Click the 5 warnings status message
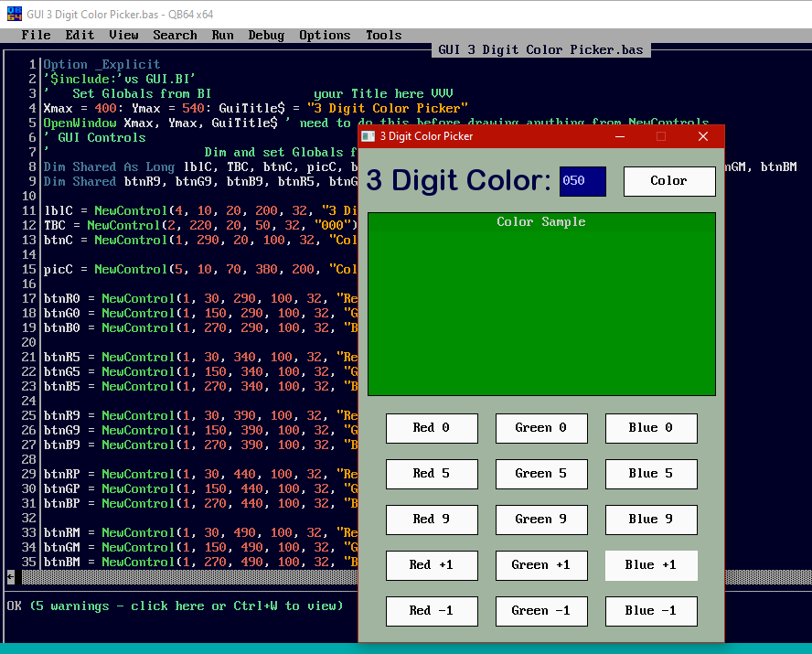This screenshot has height=654, width=812. coord(187,606)
